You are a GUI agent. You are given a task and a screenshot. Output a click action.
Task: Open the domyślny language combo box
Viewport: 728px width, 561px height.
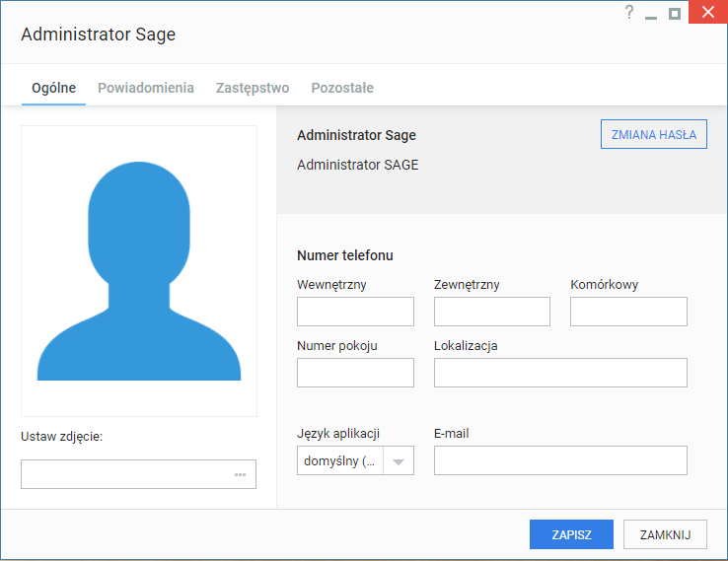coord(355,460)
